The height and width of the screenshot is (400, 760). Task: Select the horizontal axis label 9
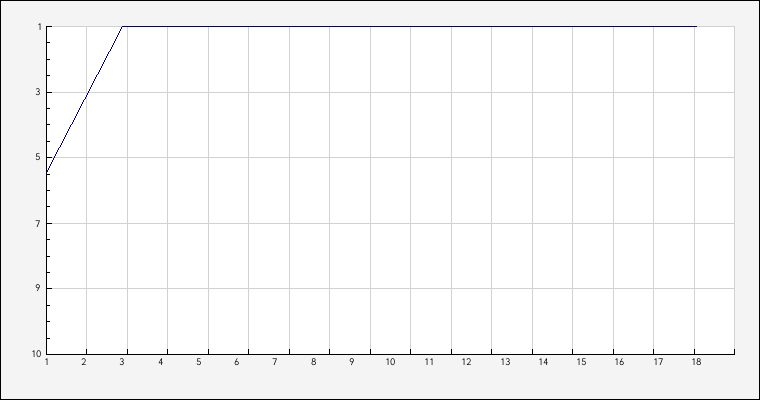pyautogui.click(x=352, y=362)
